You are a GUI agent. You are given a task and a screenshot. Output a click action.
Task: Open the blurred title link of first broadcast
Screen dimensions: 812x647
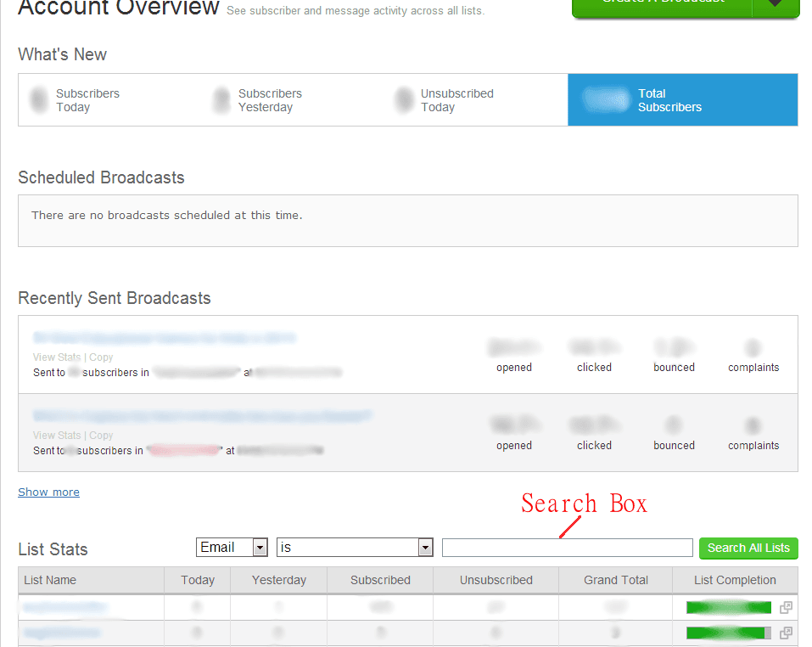[x=165, y=338]
